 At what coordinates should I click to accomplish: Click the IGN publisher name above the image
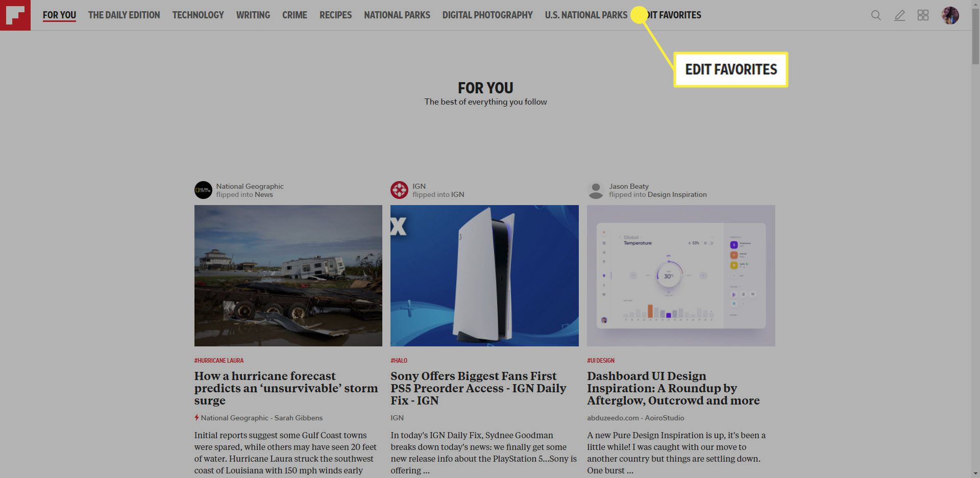click(x=419, y=186)
